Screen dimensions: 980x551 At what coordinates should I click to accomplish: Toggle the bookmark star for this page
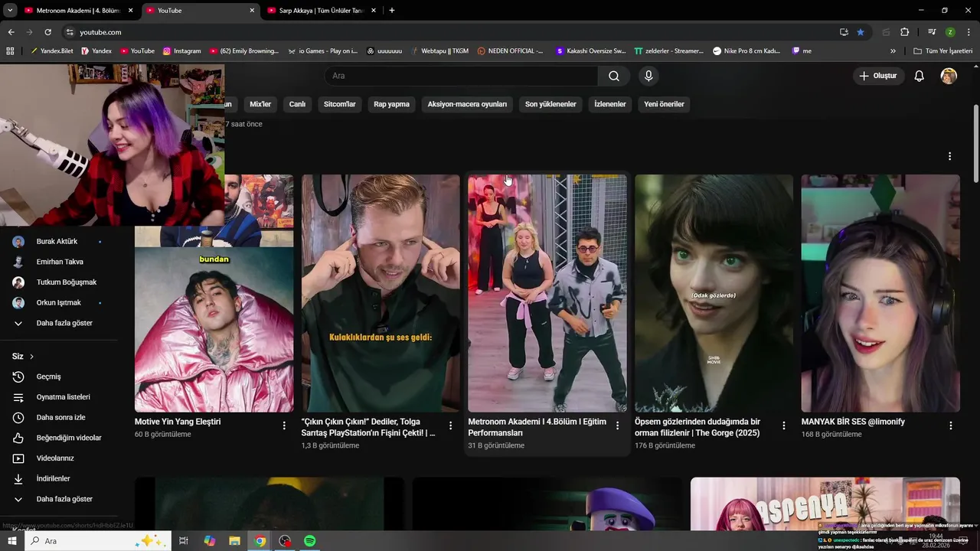pyautogui.click(x=861, y=32)
